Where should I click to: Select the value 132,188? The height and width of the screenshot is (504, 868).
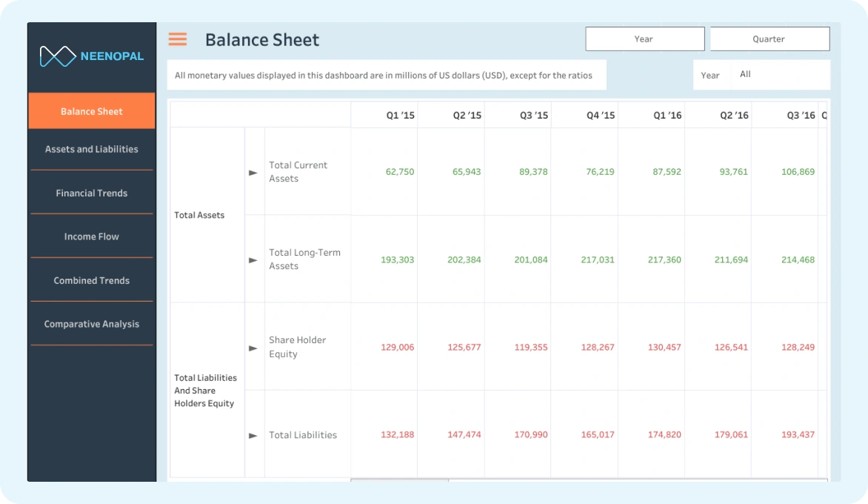click(398, 435)
